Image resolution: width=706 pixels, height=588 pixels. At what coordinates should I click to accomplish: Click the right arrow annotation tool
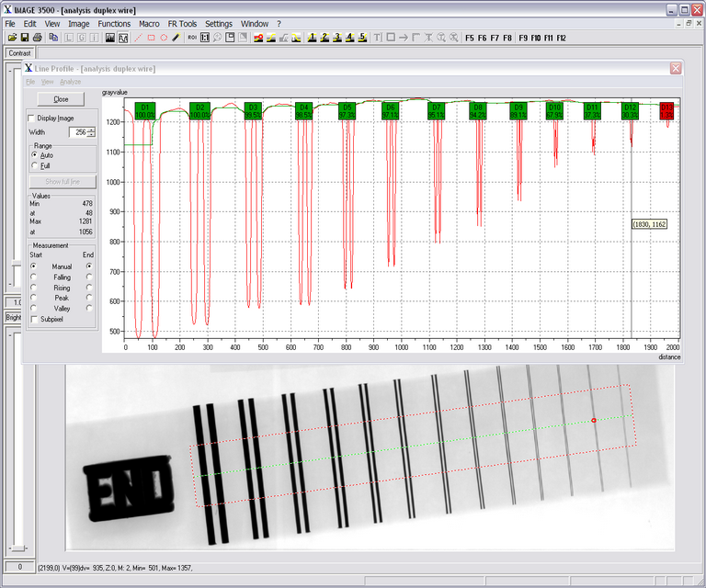(x=404, y=38)
